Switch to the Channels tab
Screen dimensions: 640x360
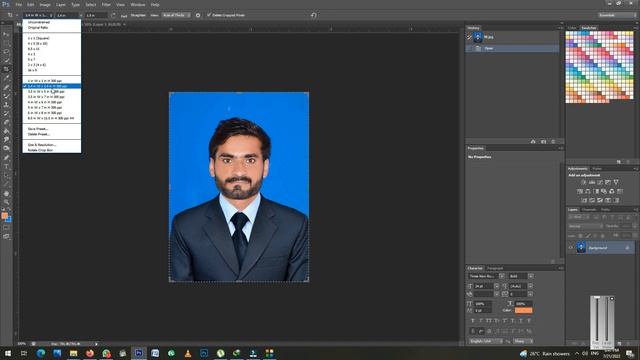pos(589,210)
